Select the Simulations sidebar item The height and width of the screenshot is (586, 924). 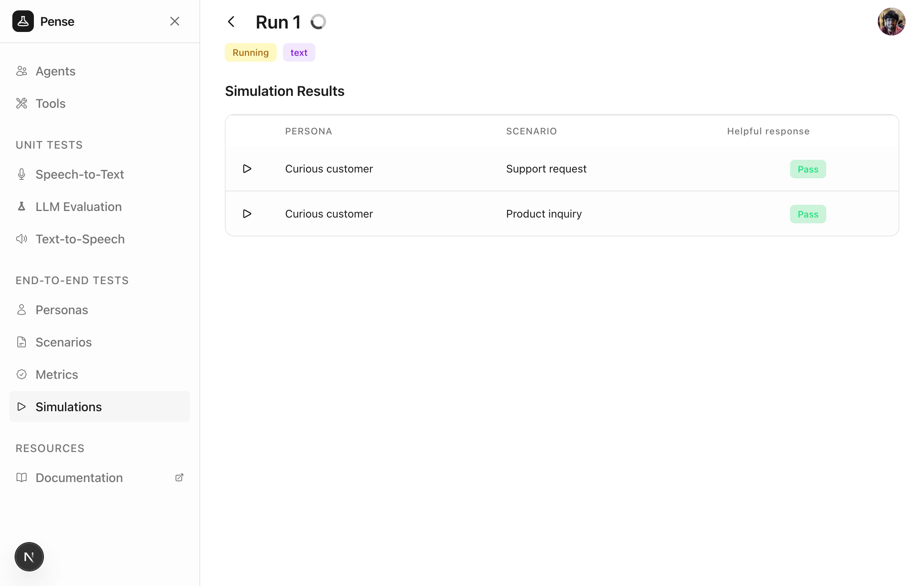tap(69, 407)
